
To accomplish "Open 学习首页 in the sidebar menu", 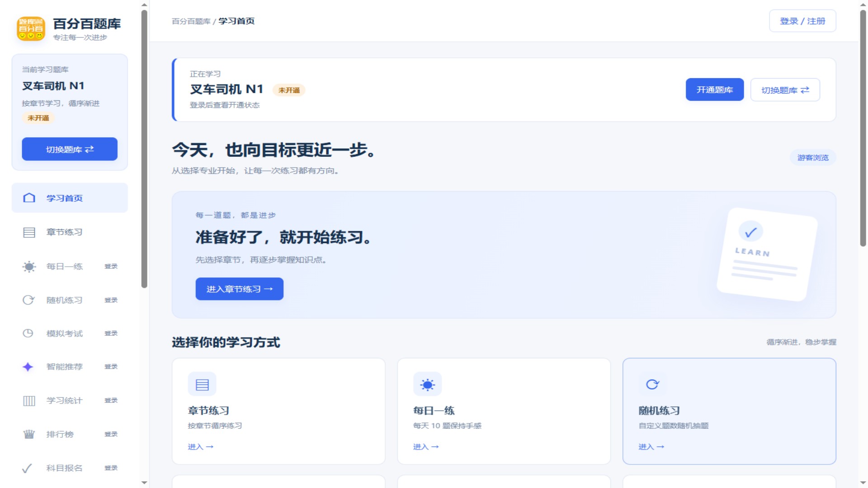I will [70, 198].
